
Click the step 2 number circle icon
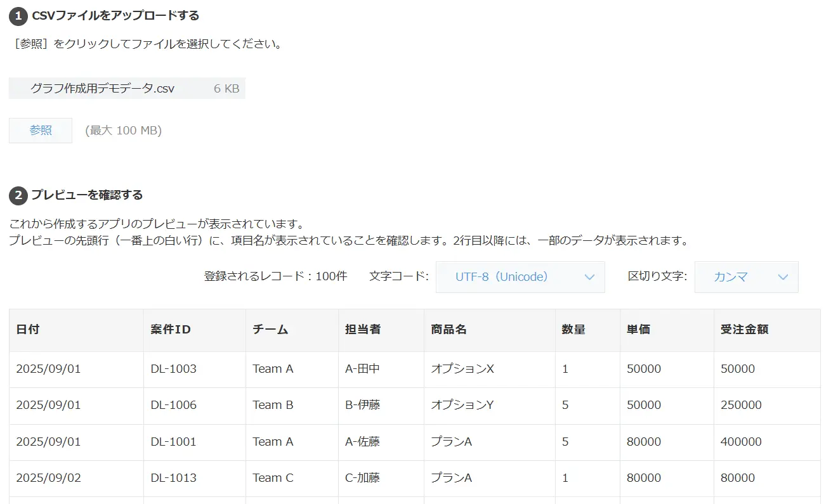coord(18,195)
